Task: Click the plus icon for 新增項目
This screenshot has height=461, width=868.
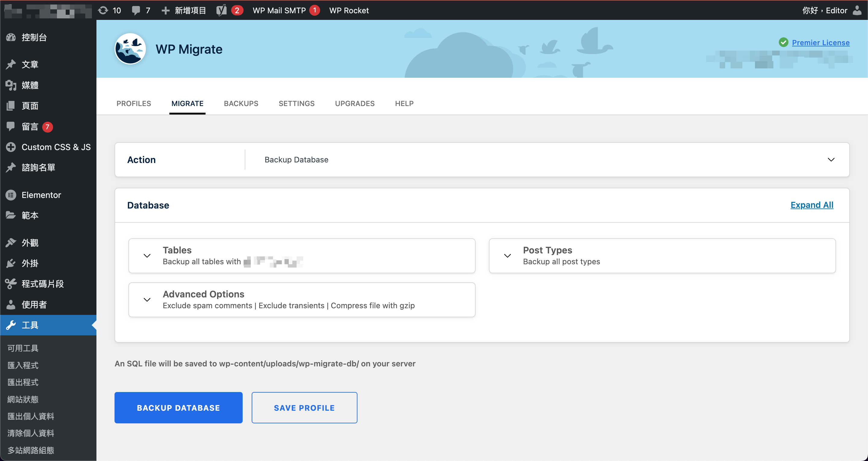Action: click(165, 11)
